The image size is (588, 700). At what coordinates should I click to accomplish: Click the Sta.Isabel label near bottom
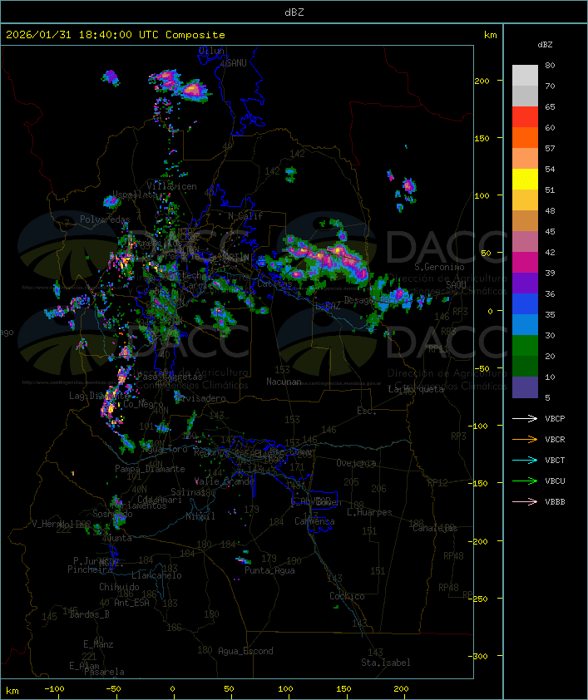pos(386,663)
